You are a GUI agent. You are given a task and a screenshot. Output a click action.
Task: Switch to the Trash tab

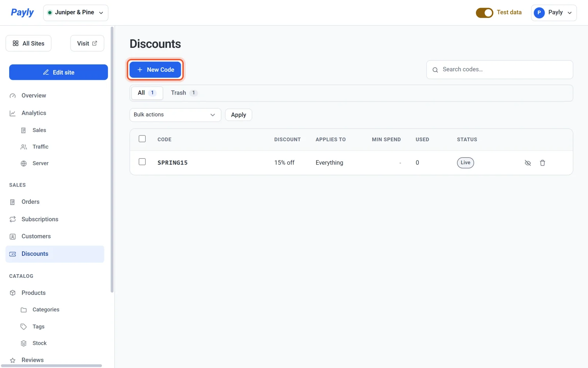[184, 93]
